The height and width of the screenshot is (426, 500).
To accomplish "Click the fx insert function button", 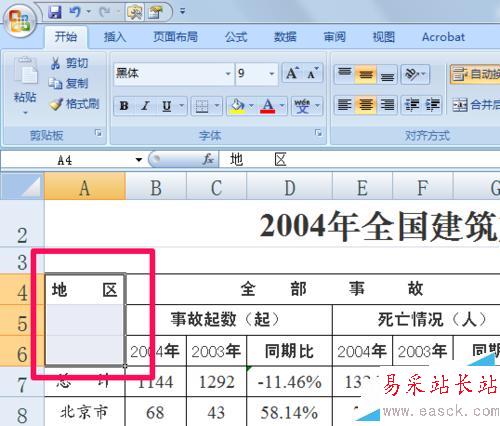I will pyautogui.click(x=208, y=160).
